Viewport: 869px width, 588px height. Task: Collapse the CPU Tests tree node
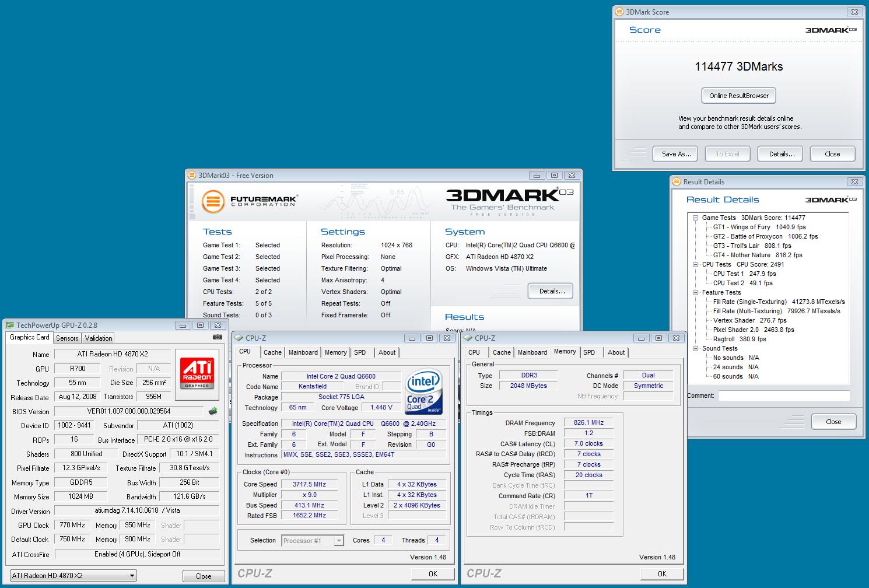(696, 264)
